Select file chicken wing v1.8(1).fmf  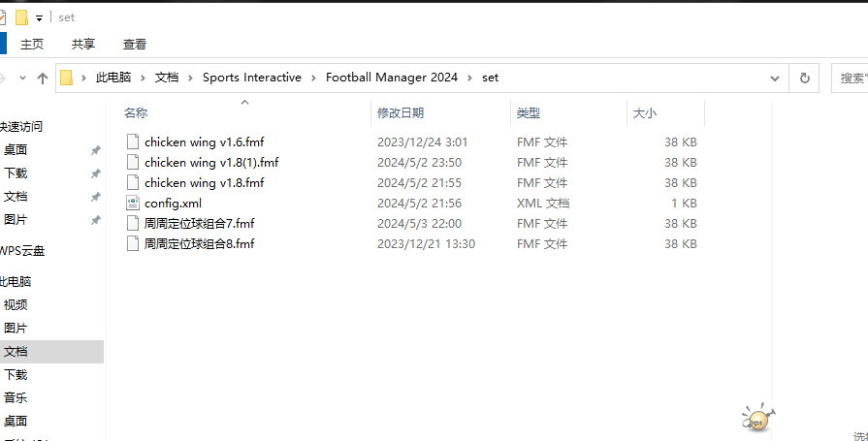[x=211, y=163]
